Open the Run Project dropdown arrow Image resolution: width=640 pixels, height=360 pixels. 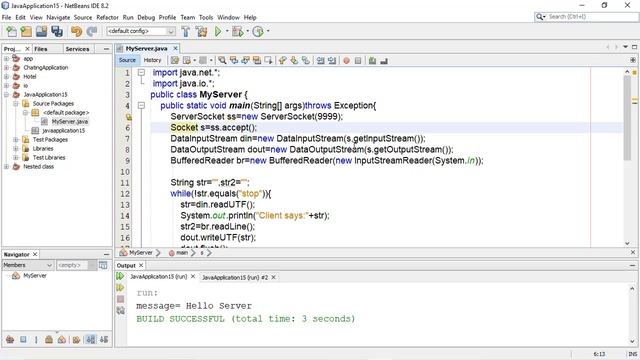tap(227, 31)
